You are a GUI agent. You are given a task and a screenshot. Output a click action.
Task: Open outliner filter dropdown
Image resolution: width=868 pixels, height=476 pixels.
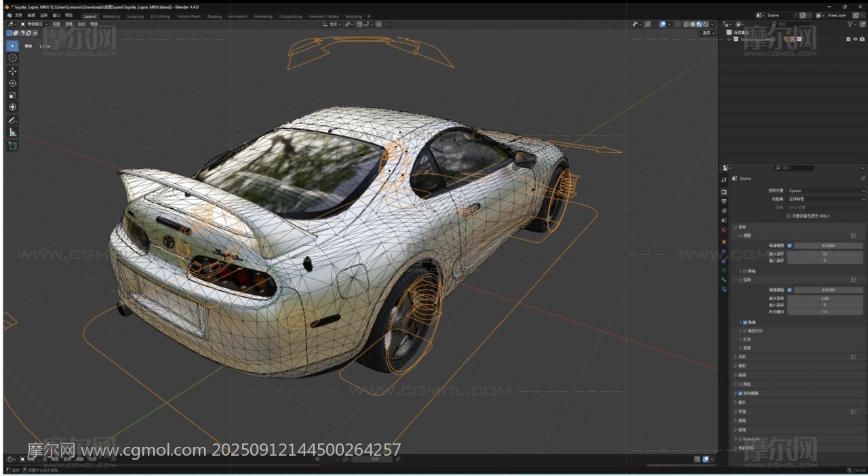(851, 24)
